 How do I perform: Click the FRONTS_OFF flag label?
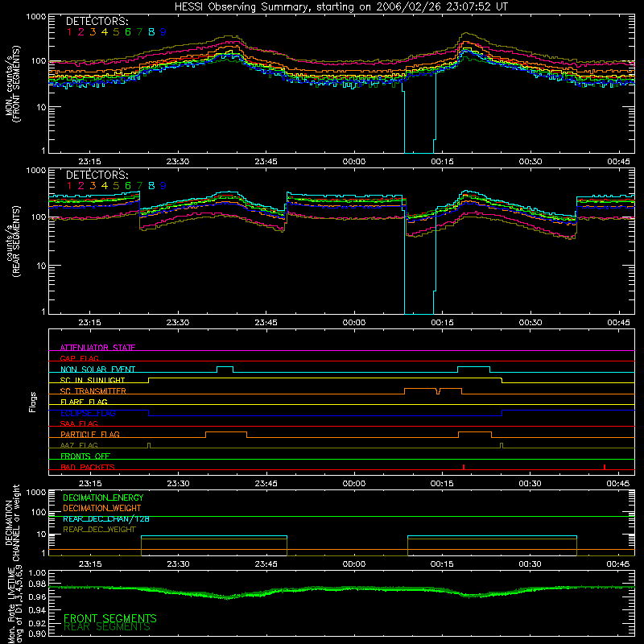pos(85,456)
